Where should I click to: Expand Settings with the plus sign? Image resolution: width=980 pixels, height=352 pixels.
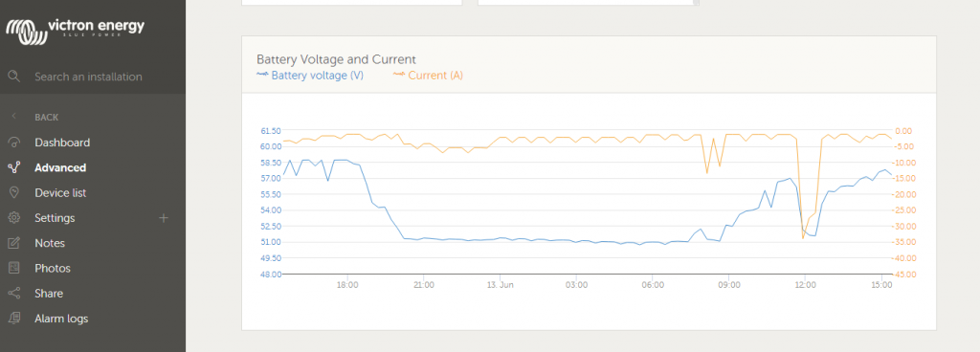point(164,218)
